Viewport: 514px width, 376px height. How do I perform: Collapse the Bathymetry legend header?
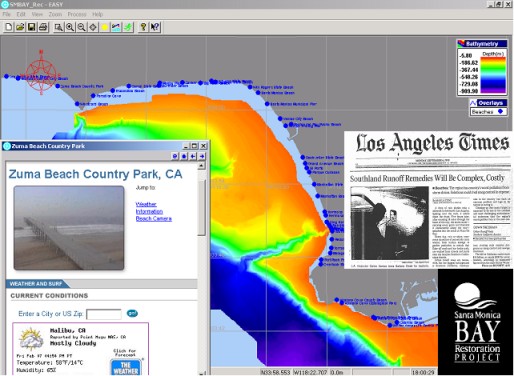click(x=482, y=44)
